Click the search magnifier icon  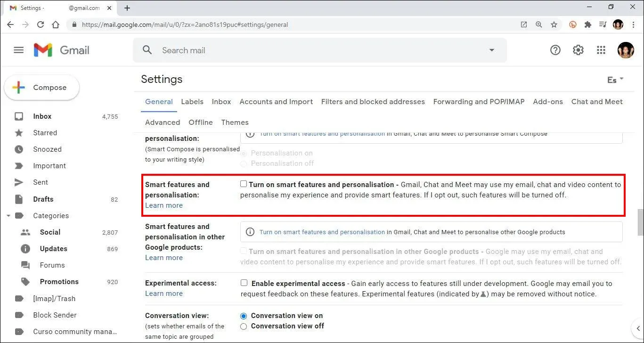pyautogui.click(x=147, y=50)
